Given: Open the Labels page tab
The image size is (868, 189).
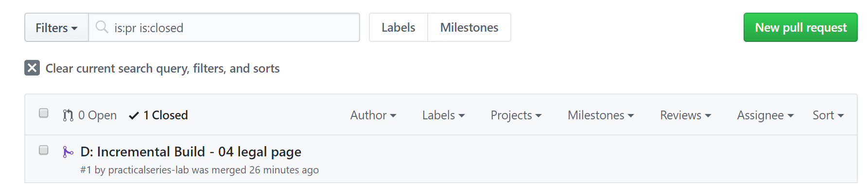Looking at the screenshot, I should [399, 28].
